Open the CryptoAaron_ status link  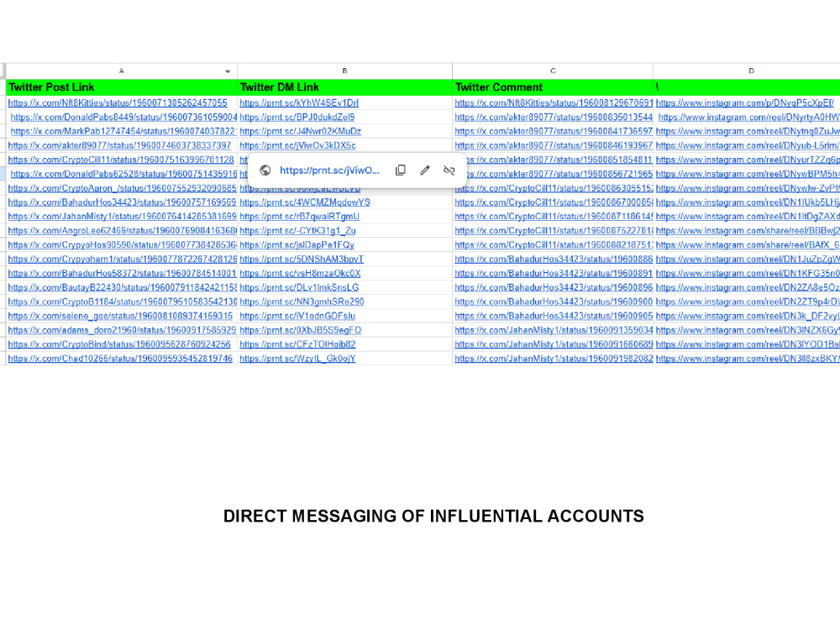122,188
